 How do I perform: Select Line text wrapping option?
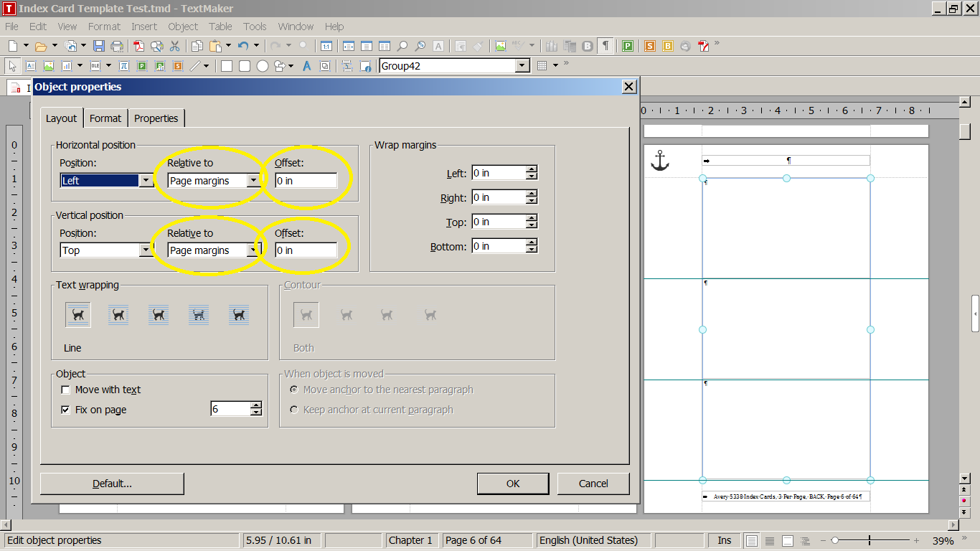pos(78,315)
